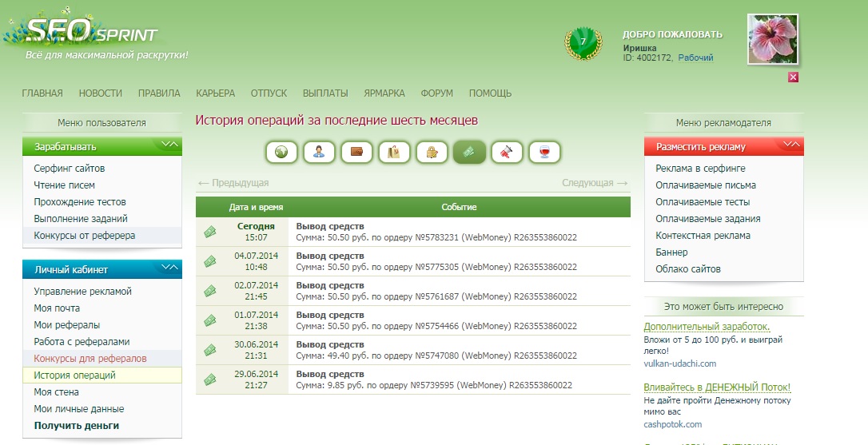Viewport: 868px width, 445px height.
Task: Click Вливайтесь в ДЕНЕЖНЫЙ Поток ad
Action: pos(718,387)
